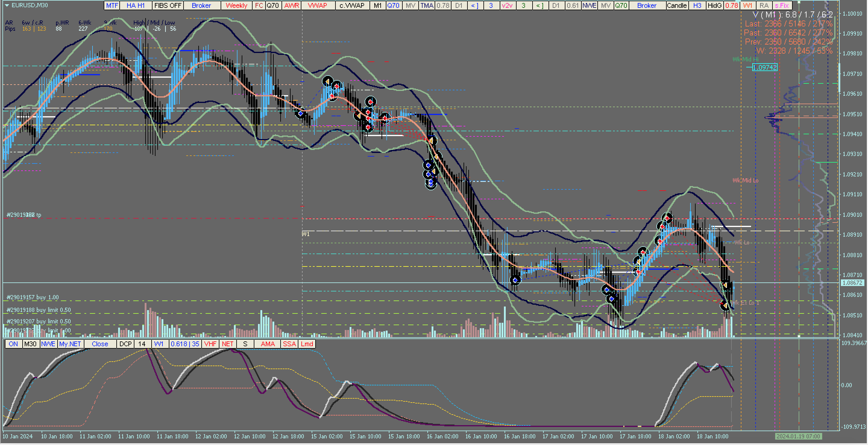Select the My.NET tab button
This screenshot has height=445, width=868.
coord(70,344)
